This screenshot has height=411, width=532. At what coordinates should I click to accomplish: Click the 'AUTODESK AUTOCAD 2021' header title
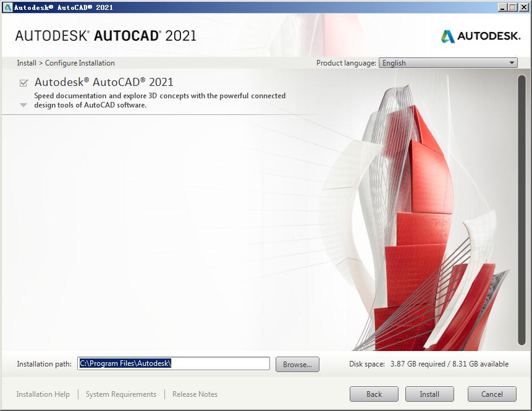106,36
